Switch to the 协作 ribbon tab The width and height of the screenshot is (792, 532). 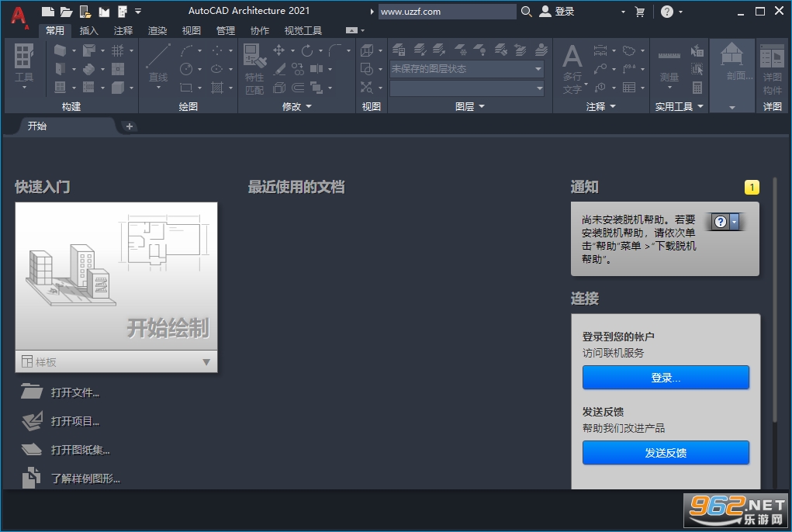tap(260, 31)
